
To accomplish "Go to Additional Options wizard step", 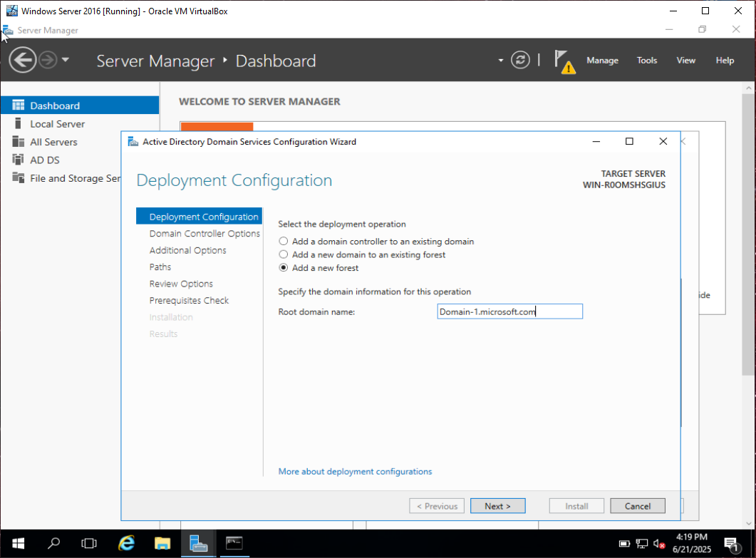I will 187,250.
